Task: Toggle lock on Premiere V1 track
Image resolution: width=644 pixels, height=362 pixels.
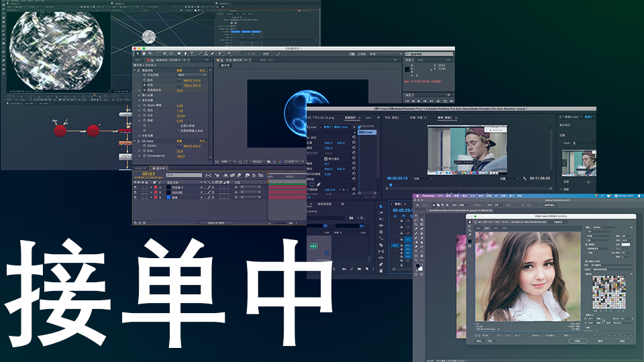Action: 401,239
